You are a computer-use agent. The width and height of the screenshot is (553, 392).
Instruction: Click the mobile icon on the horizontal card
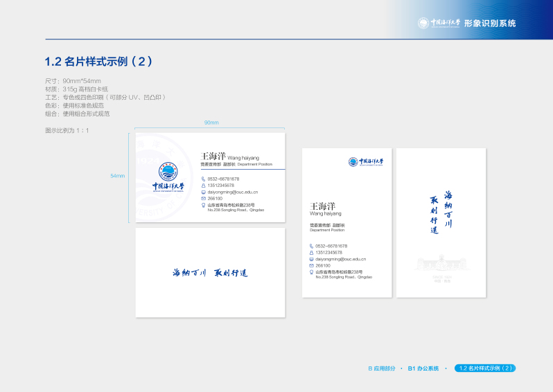(204, 185)
